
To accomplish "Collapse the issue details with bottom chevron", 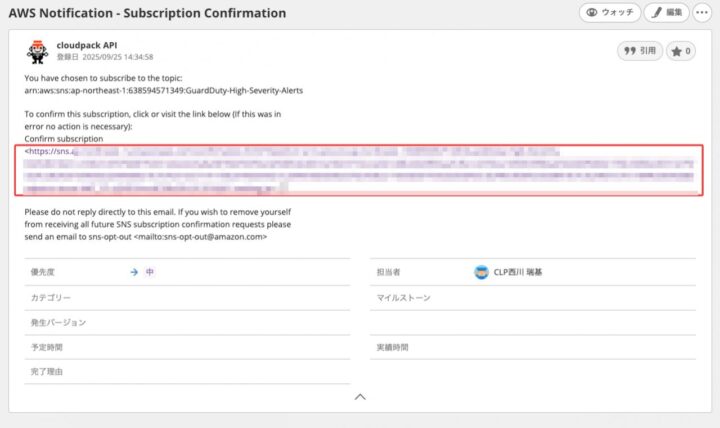I will 360,396.
